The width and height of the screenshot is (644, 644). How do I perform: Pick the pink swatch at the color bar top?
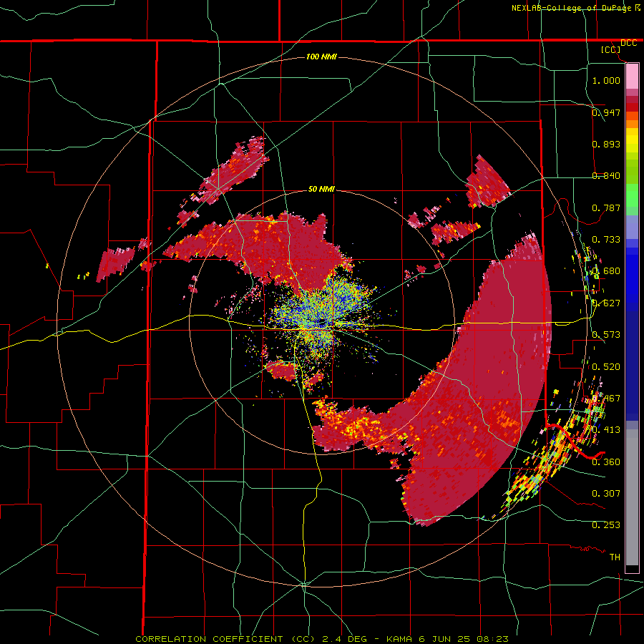click(x=632, y=77)
